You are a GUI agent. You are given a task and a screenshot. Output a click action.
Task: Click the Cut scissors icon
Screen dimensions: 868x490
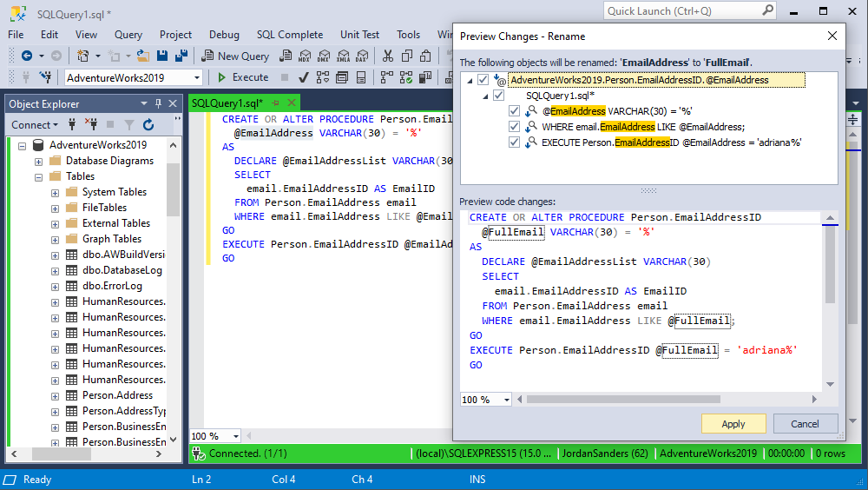pyautogui.click(x=387, y=56)
